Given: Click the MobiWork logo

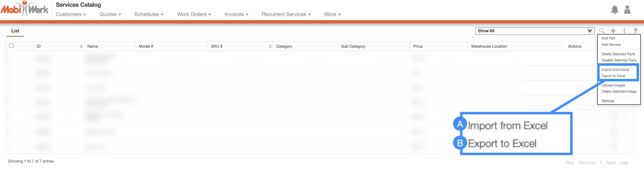Looking at the screenshot, I should pyautogui.click(x=24, y=9).
